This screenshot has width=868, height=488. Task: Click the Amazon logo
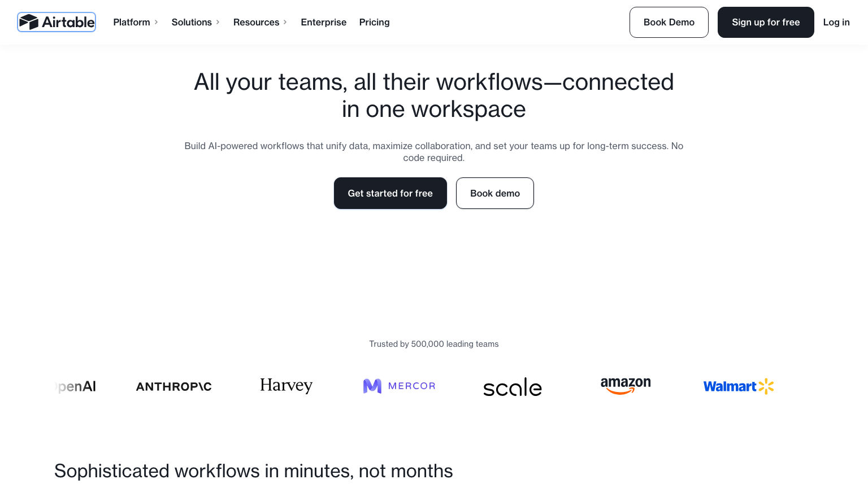tap(626, 386)
